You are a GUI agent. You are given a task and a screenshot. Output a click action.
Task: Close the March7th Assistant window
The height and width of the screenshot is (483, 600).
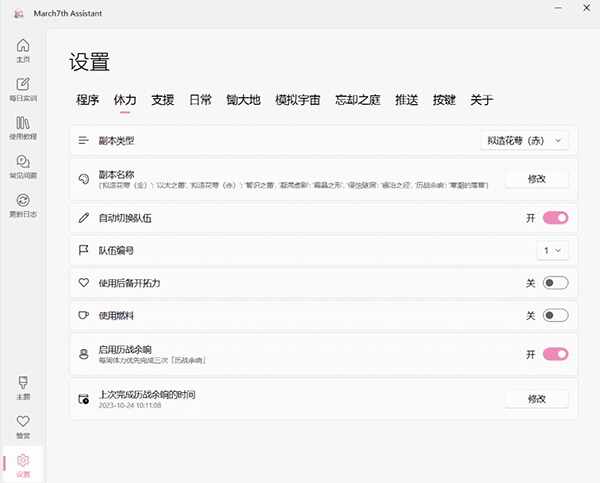pos(586,8)
